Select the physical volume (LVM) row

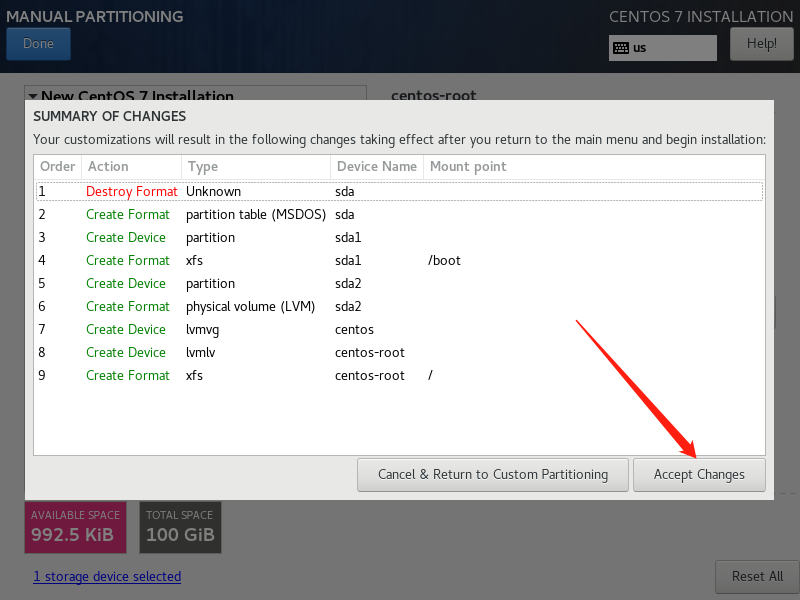[x=399, y=307]
